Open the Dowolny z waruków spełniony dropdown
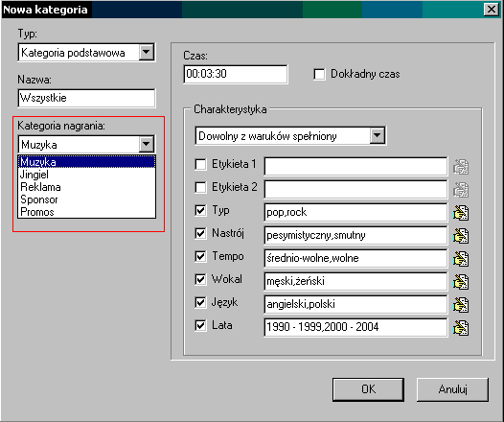Image resolution: width=504 pixels, height=422 pixels. pyautogui.click(x=378, y=135)
